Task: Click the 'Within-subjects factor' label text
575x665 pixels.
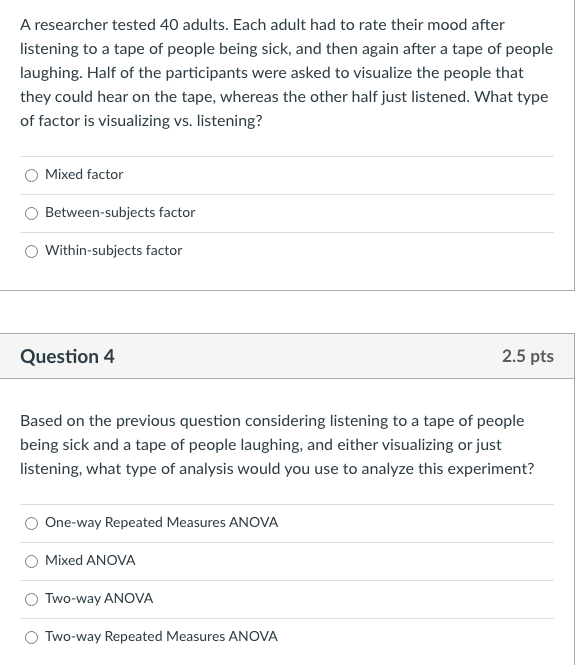Action: [x=114, y=250]
